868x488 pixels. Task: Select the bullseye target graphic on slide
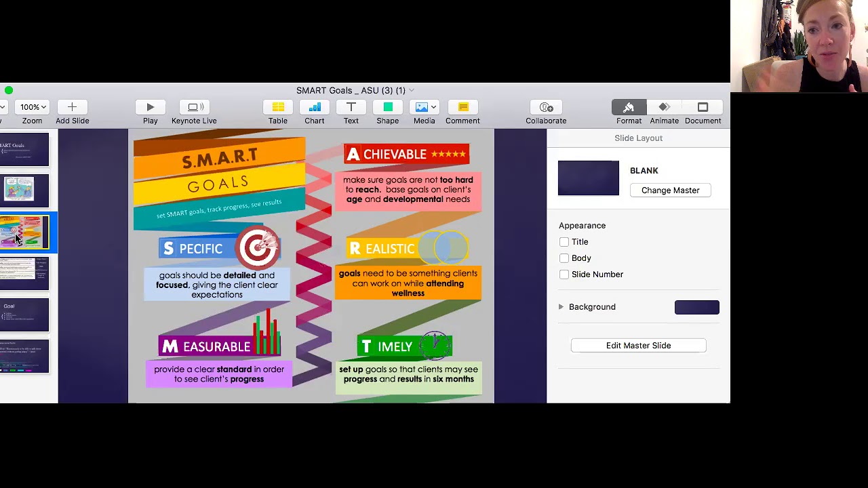pos(257,247)
